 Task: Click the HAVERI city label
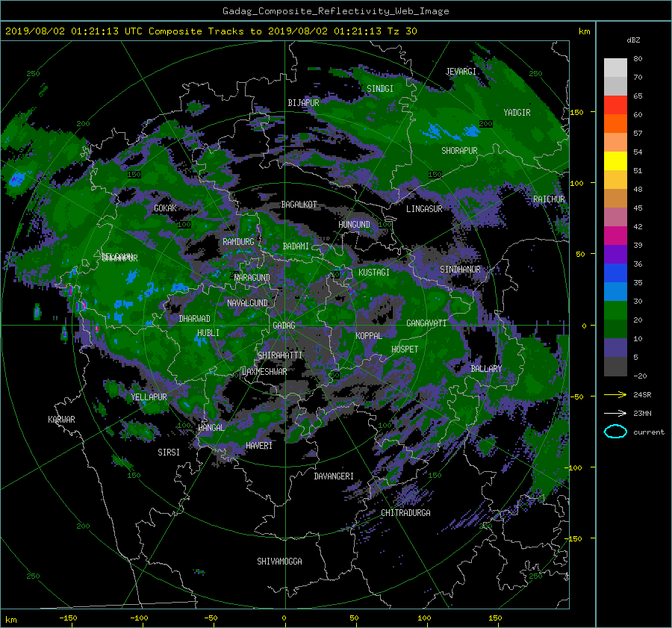click(259, 446)
